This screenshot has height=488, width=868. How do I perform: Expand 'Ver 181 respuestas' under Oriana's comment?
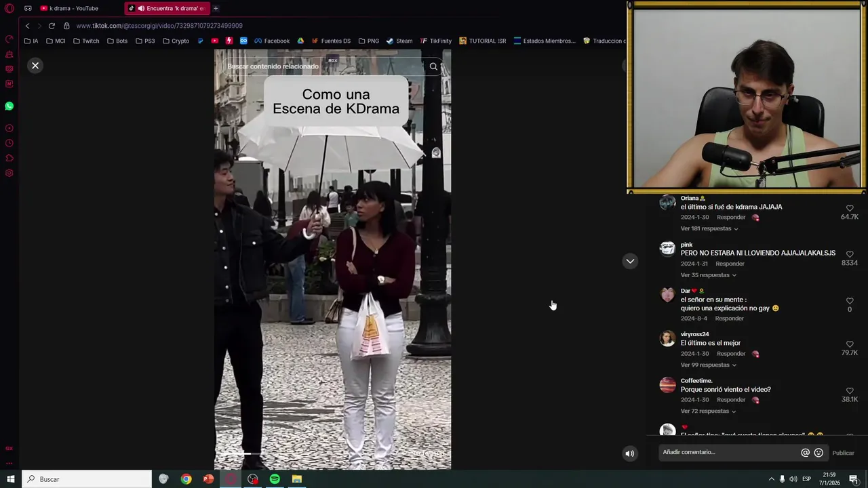[709, 228]
